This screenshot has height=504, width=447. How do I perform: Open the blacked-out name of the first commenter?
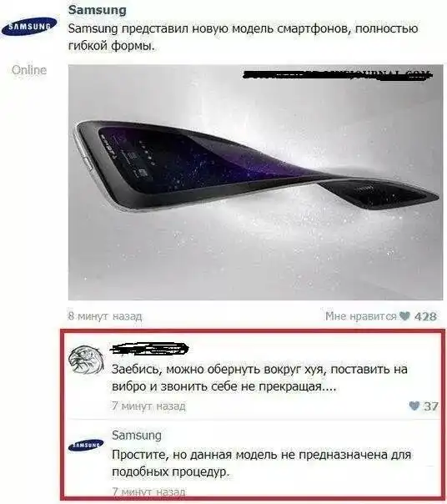click(149, 350)
